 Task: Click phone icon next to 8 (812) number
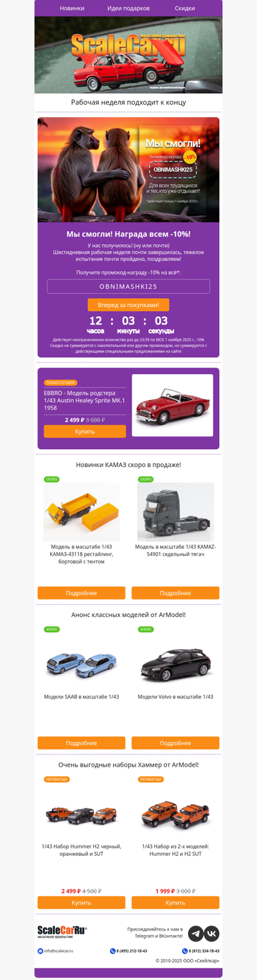tap(185, 951)
